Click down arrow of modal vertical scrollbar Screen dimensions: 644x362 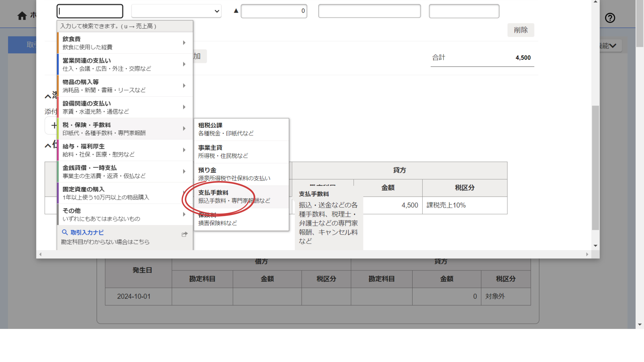pyautogui.click(x=595, y=246)
